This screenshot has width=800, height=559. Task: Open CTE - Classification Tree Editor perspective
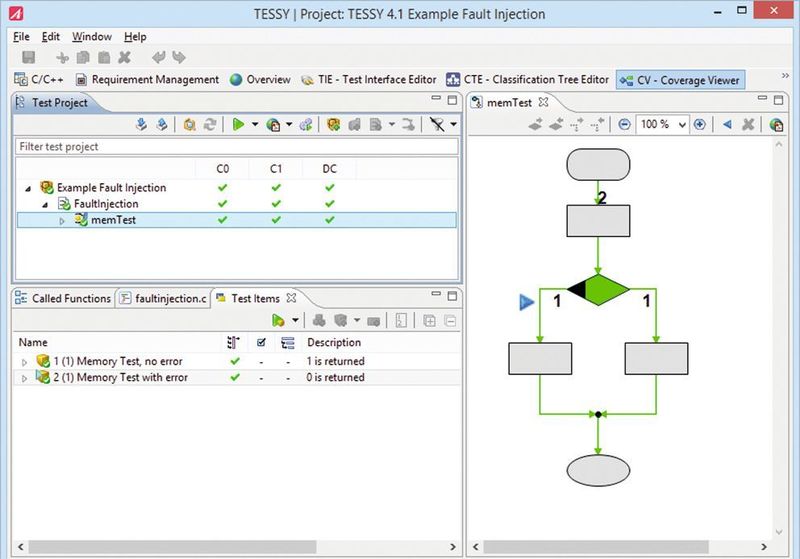(528, 80)
